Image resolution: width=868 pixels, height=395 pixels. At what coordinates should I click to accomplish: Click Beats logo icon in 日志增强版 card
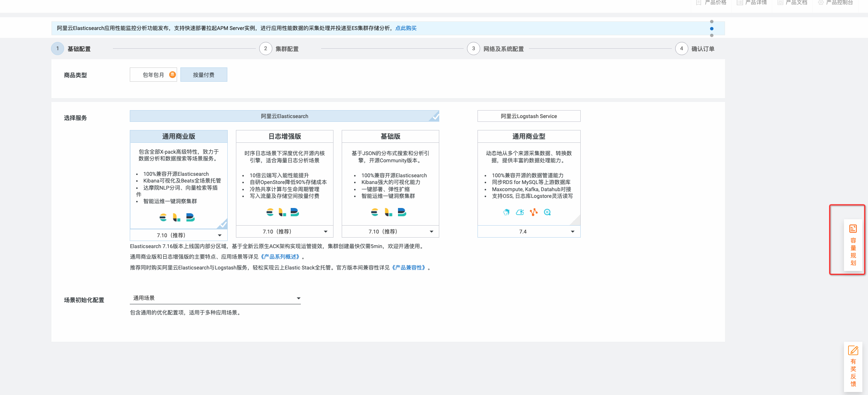[x=295, y=212]
